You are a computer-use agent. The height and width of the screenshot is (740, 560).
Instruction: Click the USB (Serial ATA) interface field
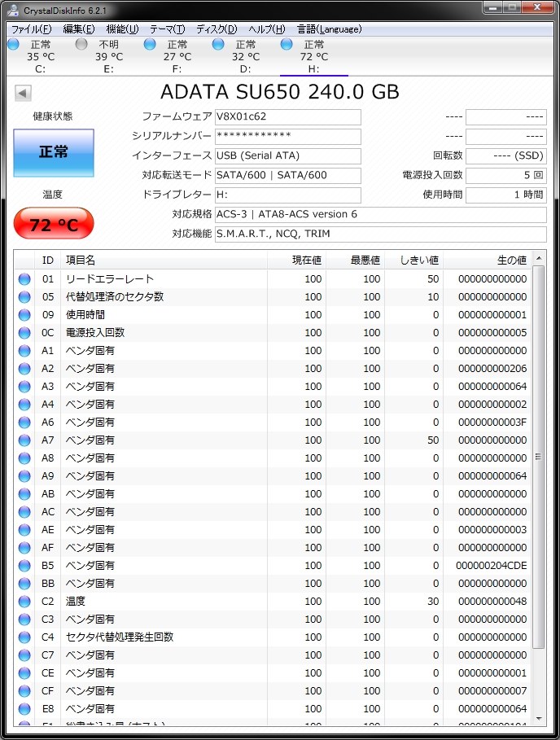[288, 155]
